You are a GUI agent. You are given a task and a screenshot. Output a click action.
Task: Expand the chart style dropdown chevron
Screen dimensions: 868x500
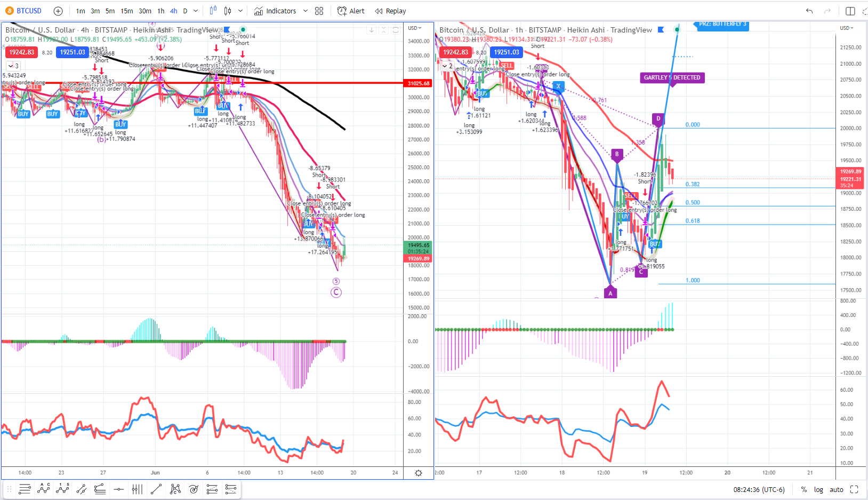point(240,11)
